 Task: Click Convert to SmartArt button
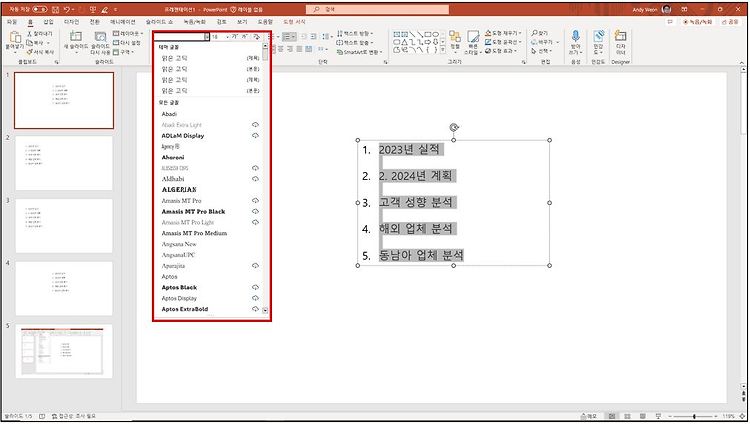coord(359,52)
